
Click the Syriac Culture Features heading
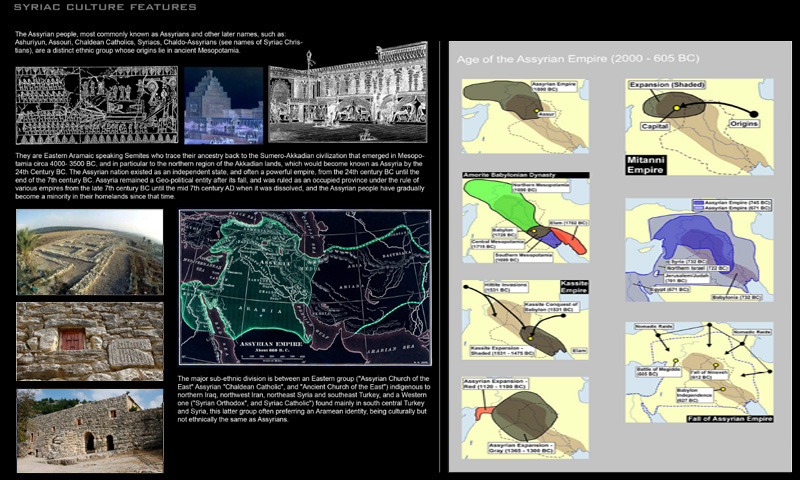pos(105,7)
